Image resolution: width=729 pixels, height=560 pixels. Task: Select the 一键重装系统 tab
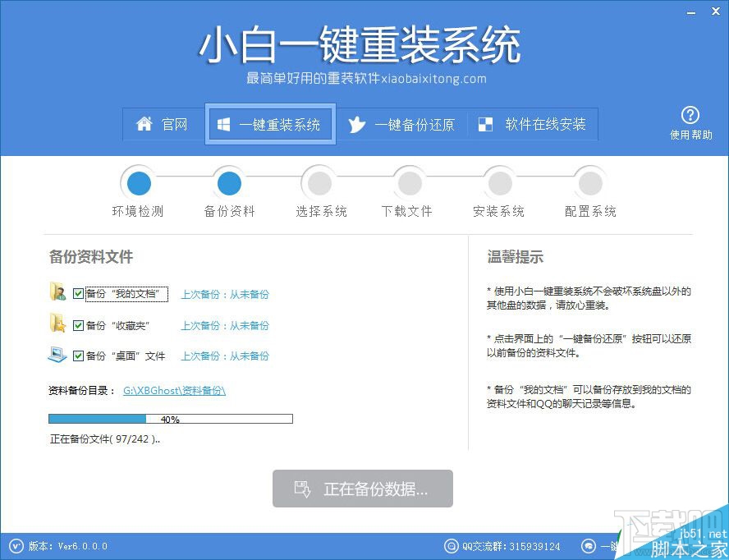coord(270,124)
